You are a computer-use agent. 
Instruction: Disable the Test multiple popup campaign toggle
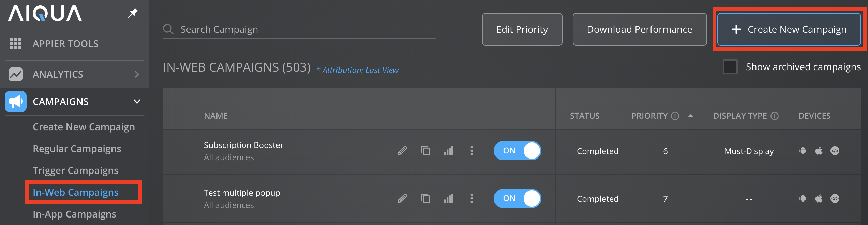click(517, 198)
